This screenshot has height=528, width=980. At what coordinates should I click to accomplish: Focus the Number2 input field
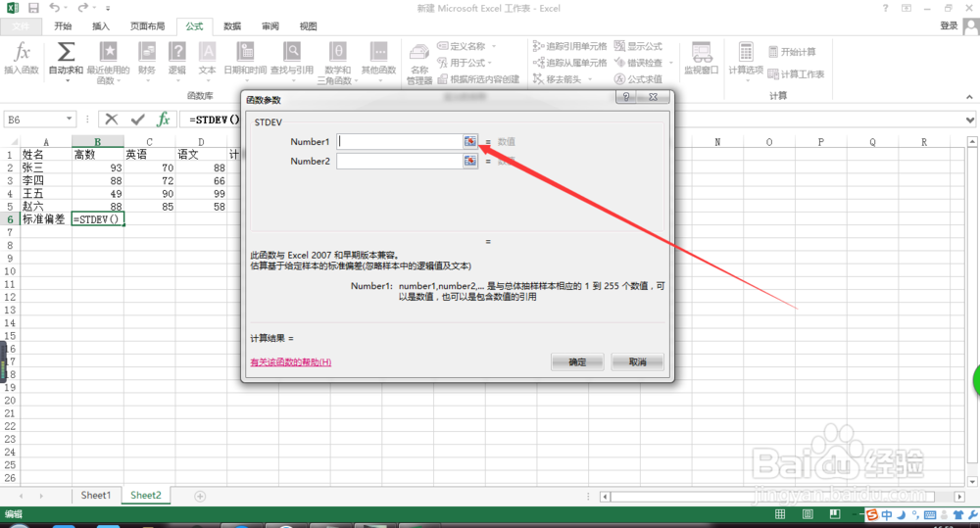400,162
